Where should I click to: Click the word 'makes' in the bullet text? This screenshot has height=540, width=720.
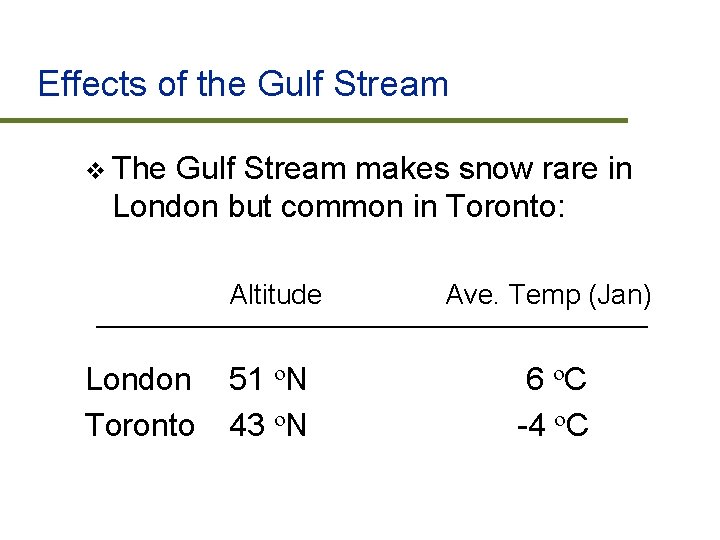(384, 170)
